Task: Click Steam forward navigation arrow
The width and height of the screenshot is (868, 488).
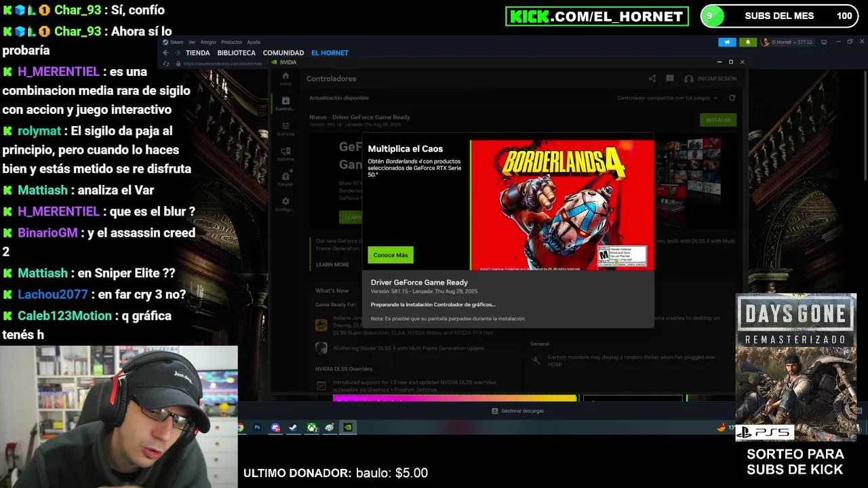Action: point(176,53)
